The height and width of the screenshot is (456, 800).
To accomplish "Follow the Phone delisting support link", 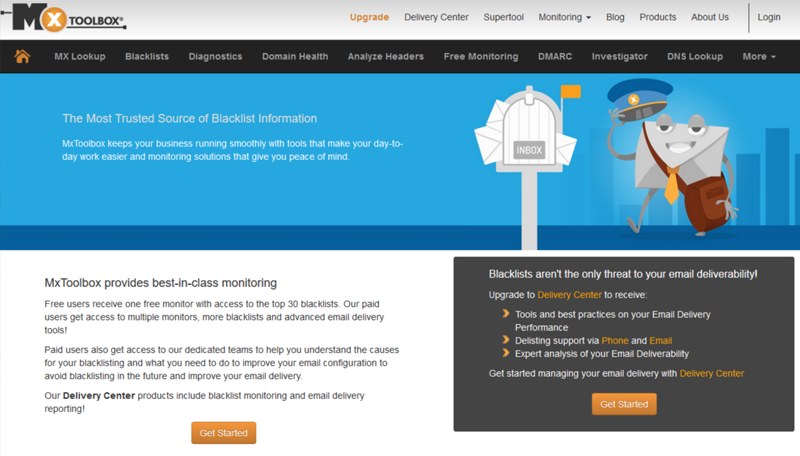I will [x=615, y=341].
